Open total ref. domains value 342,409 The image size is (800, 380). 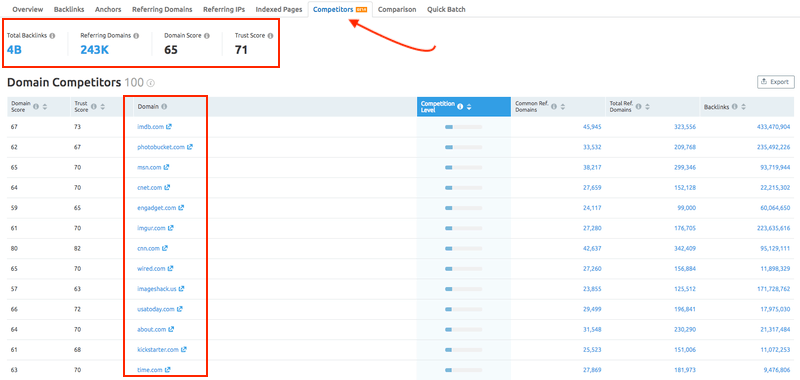click(685, 248)
